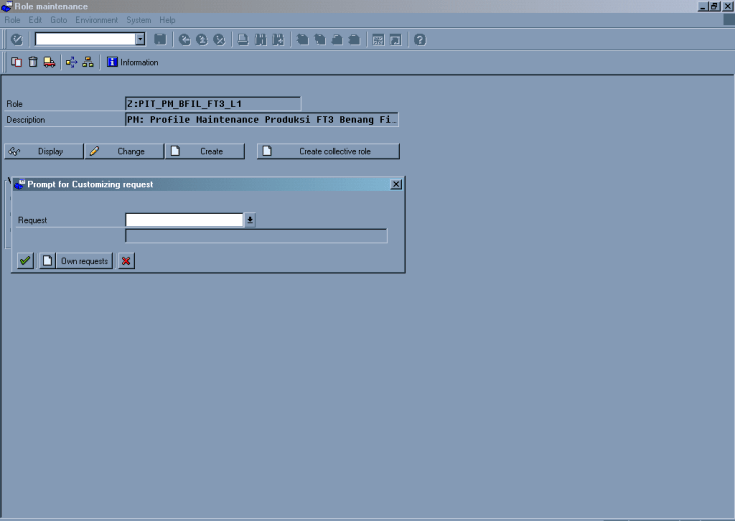Click the Transport role truck icon
735x521 pixels.
[49, 62]
